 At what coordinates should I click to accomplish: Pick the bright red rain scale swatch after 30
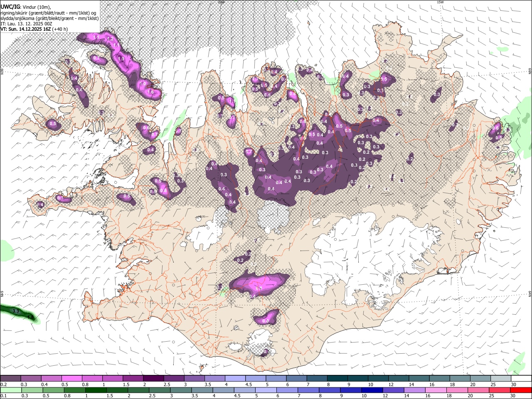(x=520, y=390)
